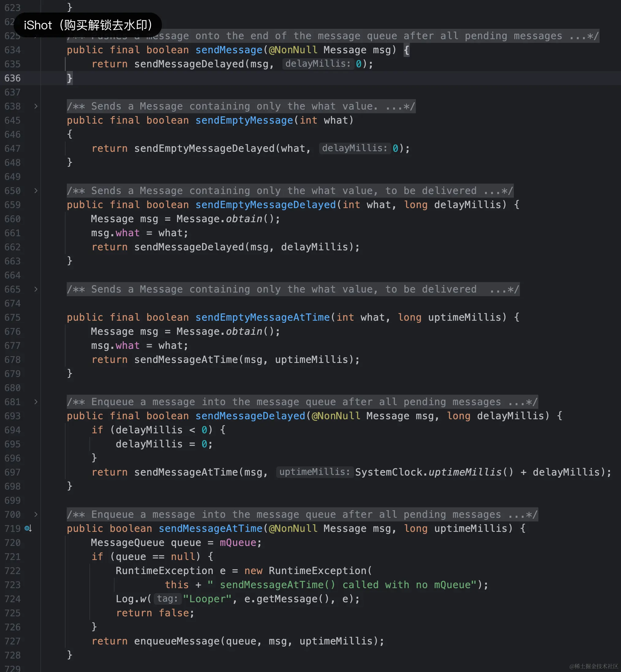Click the mQueue field reference
Screen dimensions: 621x672
click(x=238, y=543)
